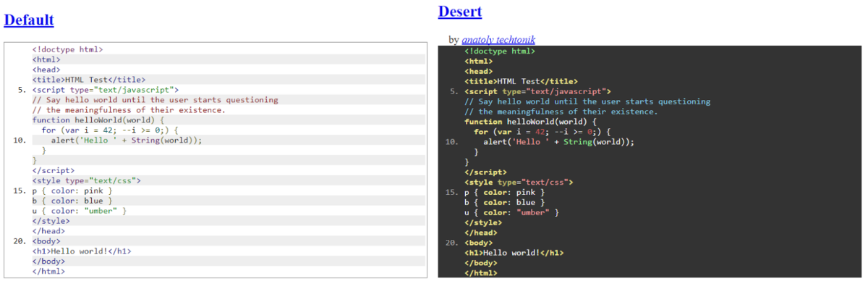Click line number 15 in the Default block

coord(20,191)
